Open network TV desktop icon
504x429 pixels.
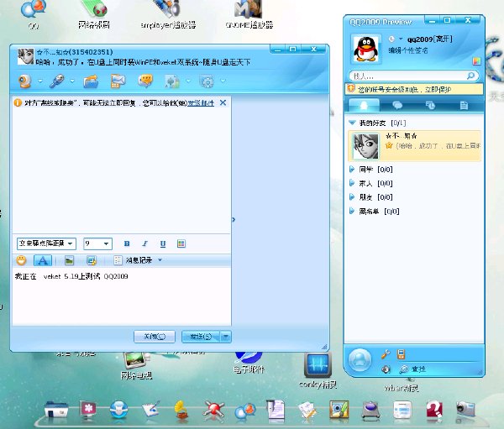(136, 366)
